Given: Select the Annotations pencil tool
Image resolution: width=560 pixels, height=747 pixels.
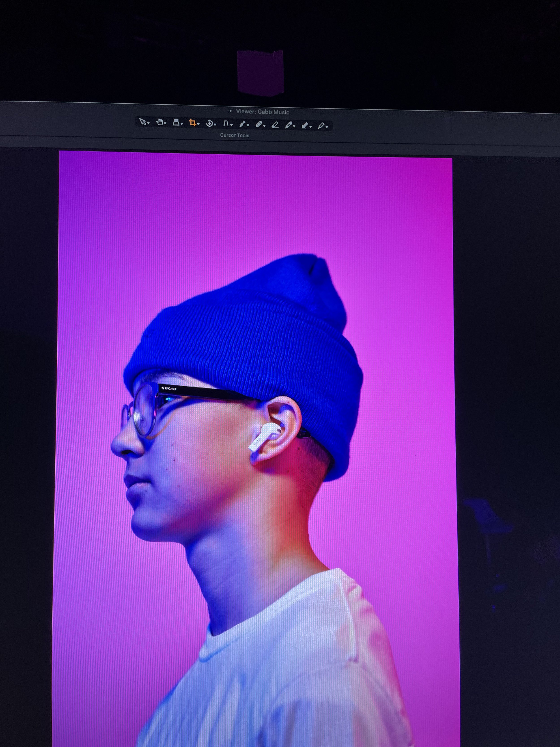Looking at the screenshot, I should [321, 126].
